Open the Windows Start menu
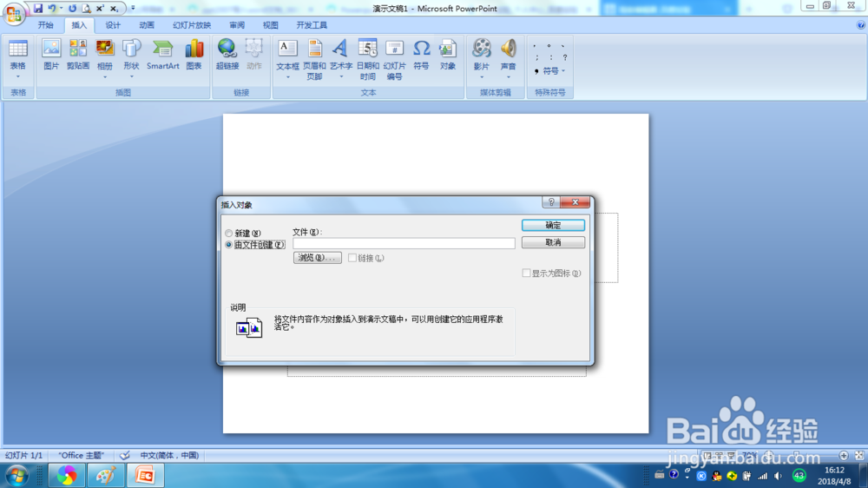 click(16, 475)
